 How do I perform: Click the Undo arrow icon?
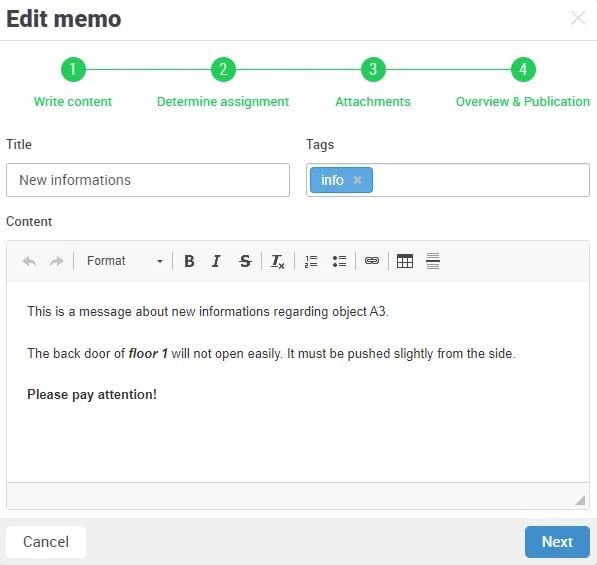click(29, 262)
